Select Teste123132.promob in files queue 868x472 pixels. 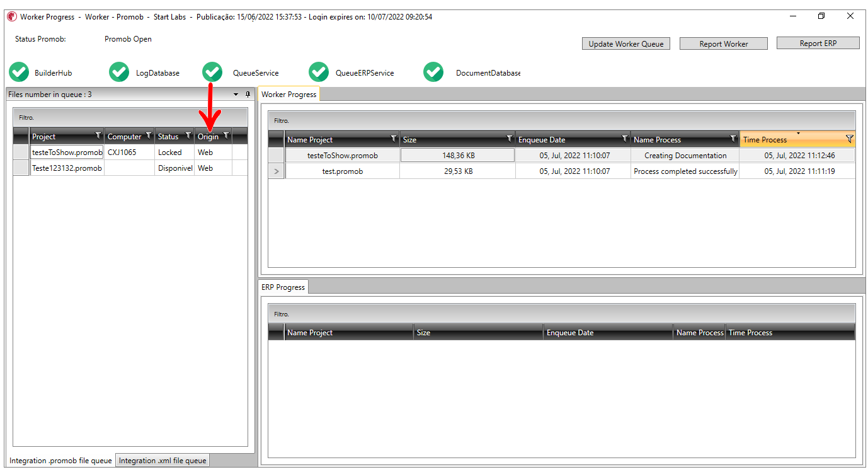pyautogui.click(x=67, y=168)
